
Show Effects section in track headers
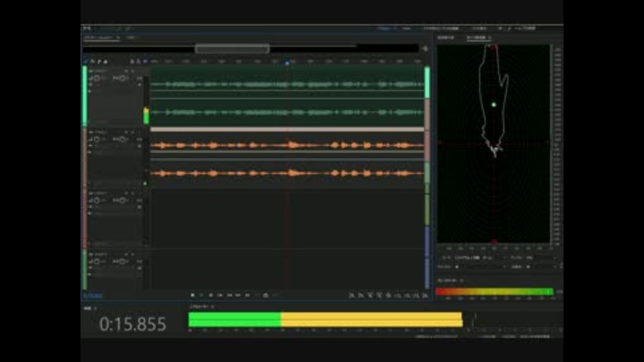point(93,61)
